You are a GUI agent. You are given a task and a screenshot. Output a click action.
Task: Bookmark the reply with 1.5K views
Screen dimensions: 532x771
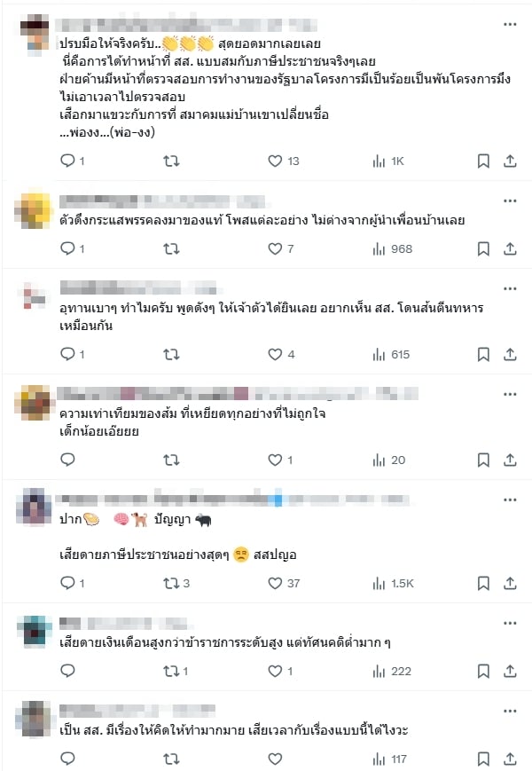[x=483, y=583]
